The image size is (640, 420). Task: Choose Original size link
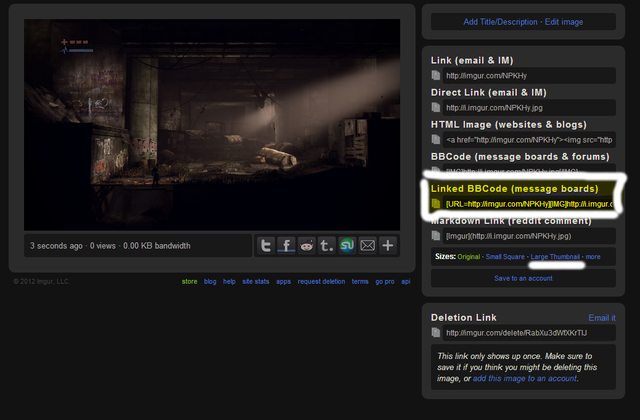(x=469, y=257)
